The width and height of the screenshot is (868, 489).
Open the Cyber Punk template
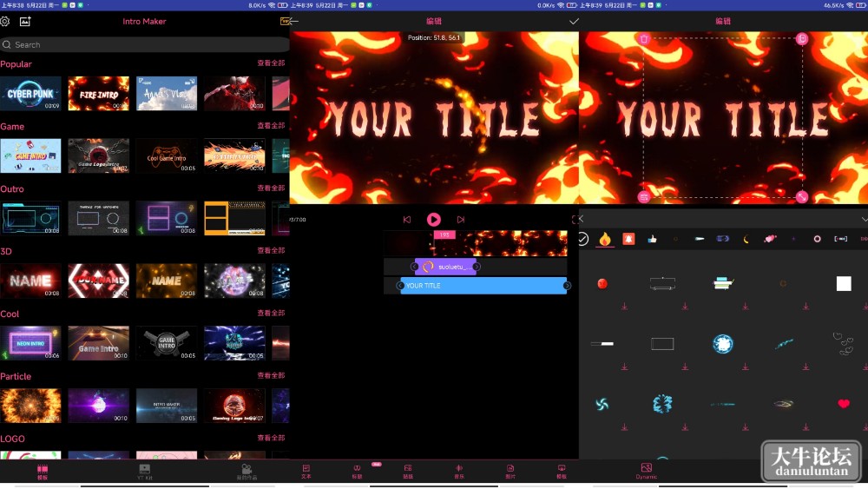(30, 93)
